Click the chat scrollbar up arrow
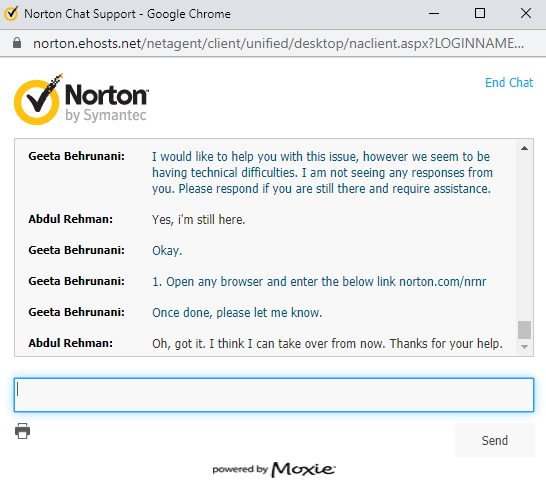Image resolution: width=546 pixels, height=480 pixels. pyautogui.click(x=524, y=148)
